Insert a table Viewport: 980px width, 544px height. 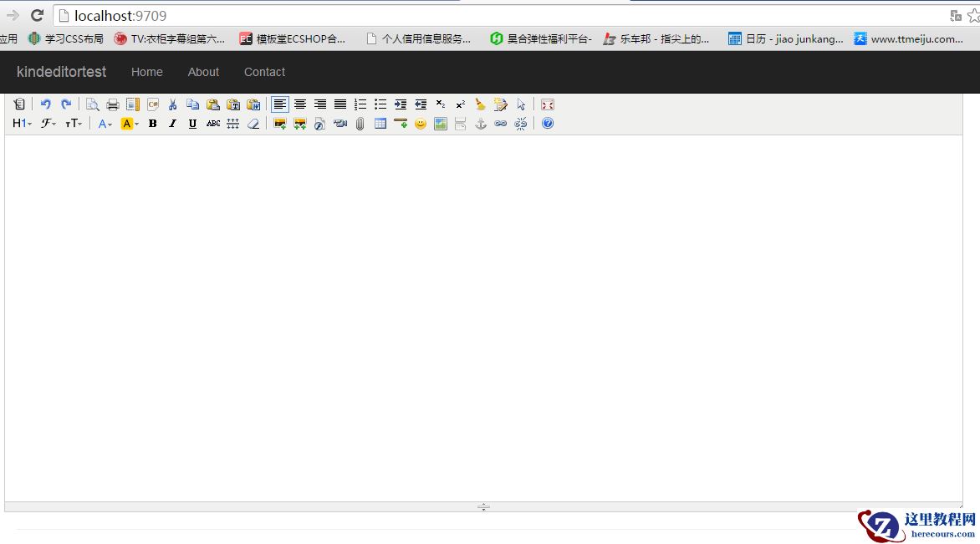pyautogui.click(x=380, y=123)
